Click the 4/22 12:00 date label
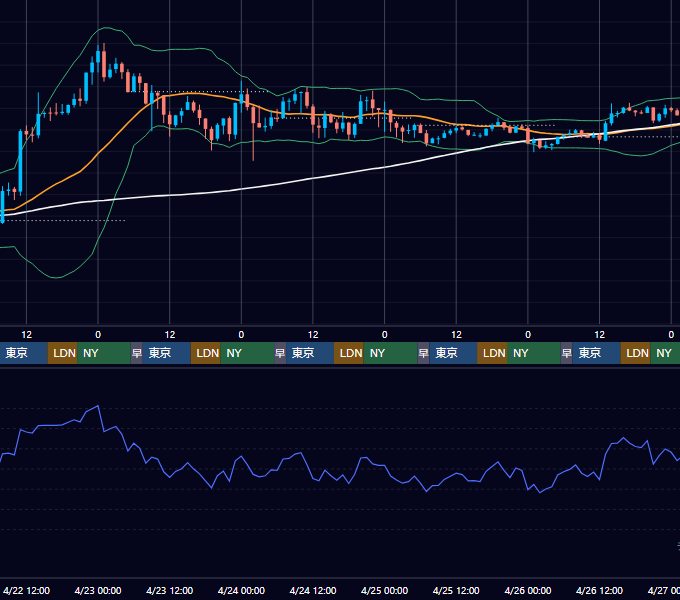This screenshot has width=680, height=600. tap(26, 590)
